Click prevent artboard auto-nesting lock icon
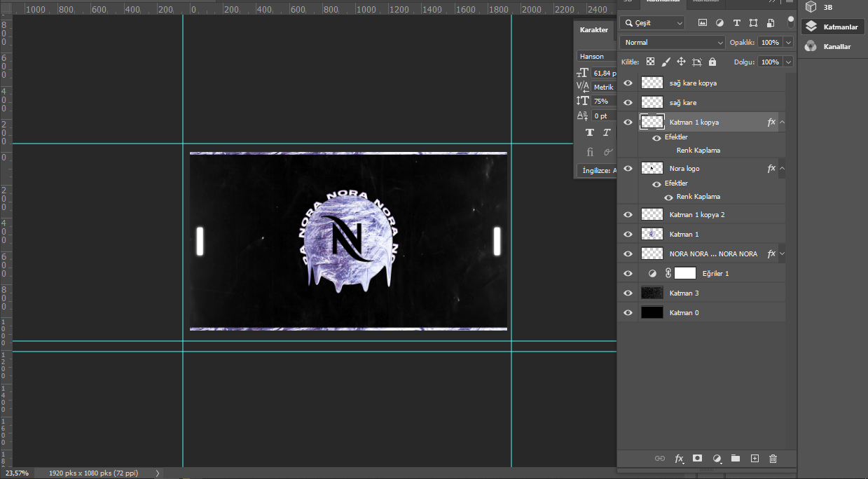 [x=696, y=62]
